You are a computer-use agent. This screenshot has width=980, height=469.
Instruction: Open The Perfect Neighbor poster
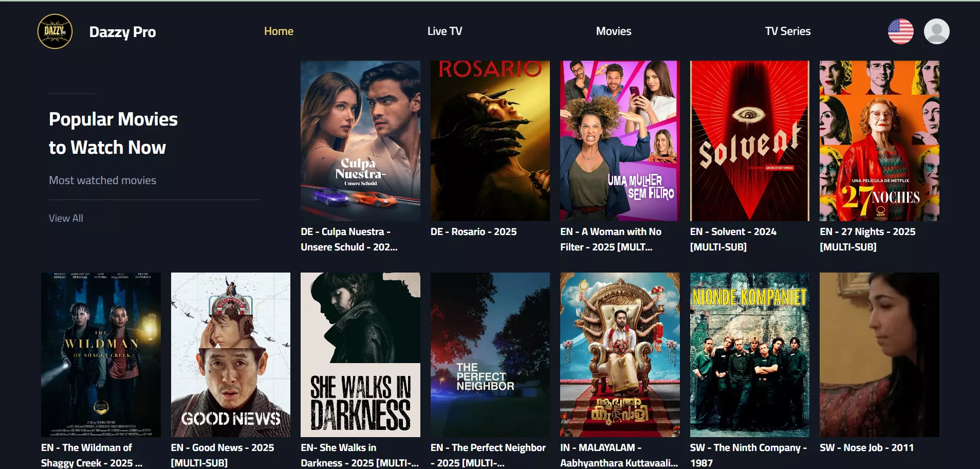(x=490, y=355)
